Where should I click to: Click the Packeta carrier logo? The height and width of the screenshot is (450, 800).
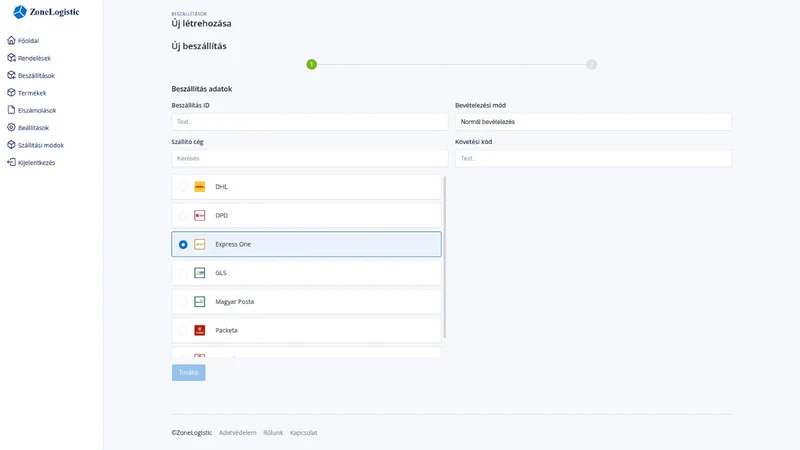(199, 330)
